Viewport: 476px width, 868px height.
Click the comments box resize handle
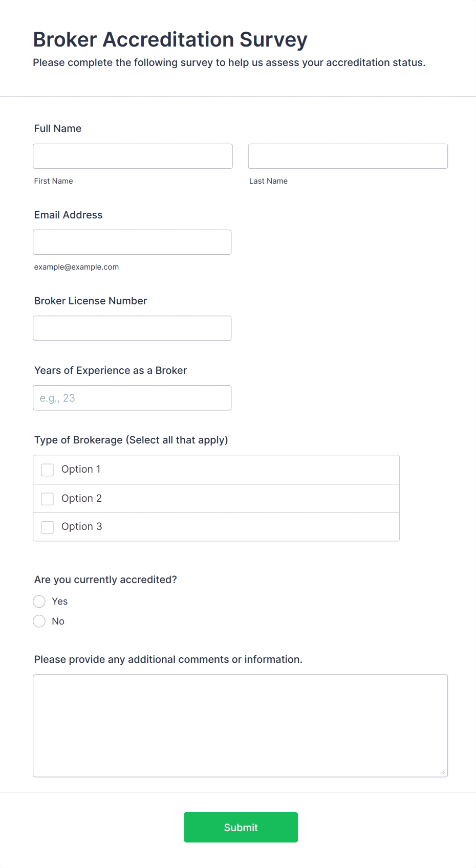click(x=443, y=772)
